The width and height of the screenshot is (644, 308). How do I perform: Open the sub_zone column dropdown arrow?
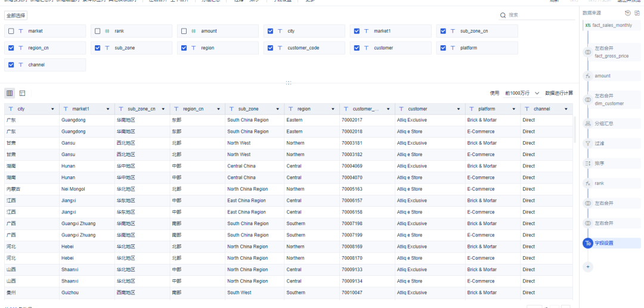click(277, 110)
